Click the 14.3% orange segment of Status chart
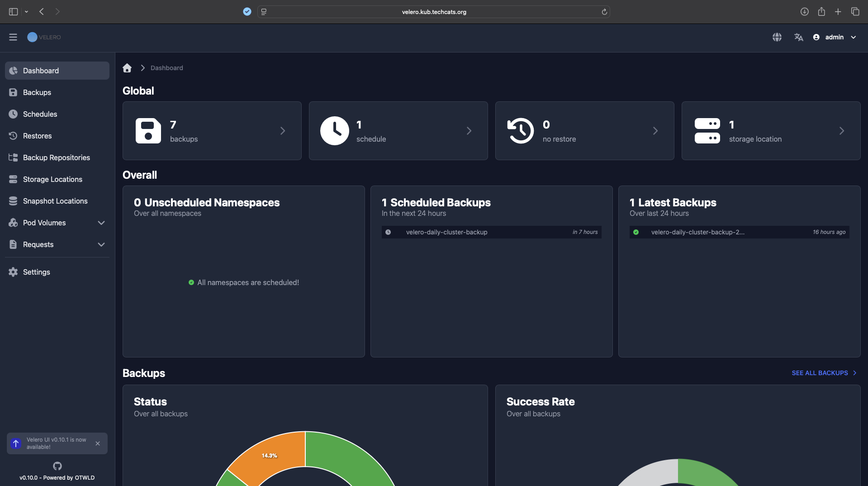This screenshot has height=486, width=868. [269, 456]
